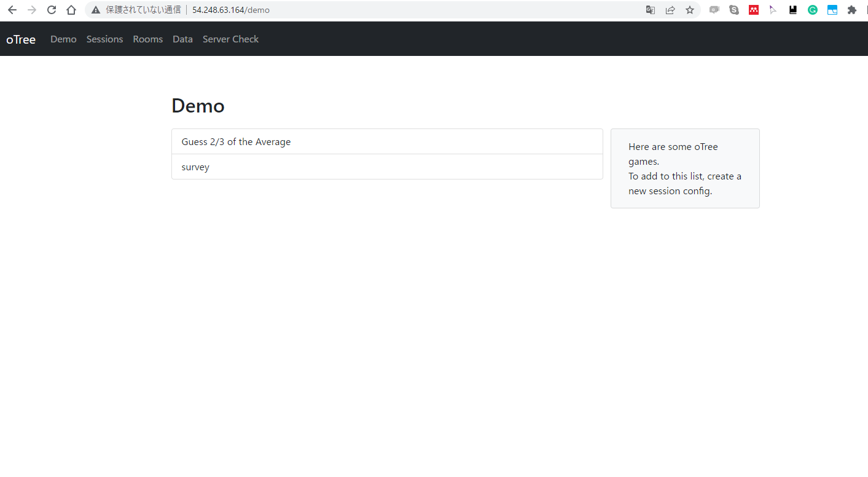868x477 pixels.
Task: Open the page share icon
Action: tap(670, 10)
